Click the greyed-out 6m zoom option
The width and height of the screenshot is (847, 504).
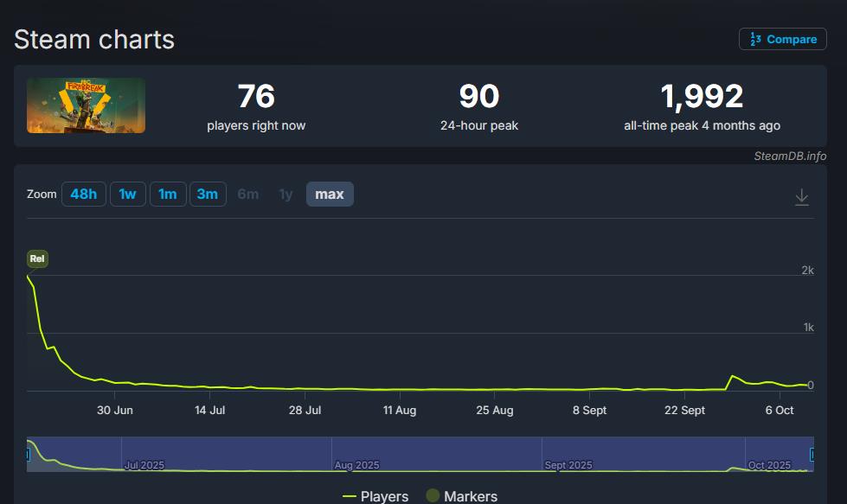[248, 195]
